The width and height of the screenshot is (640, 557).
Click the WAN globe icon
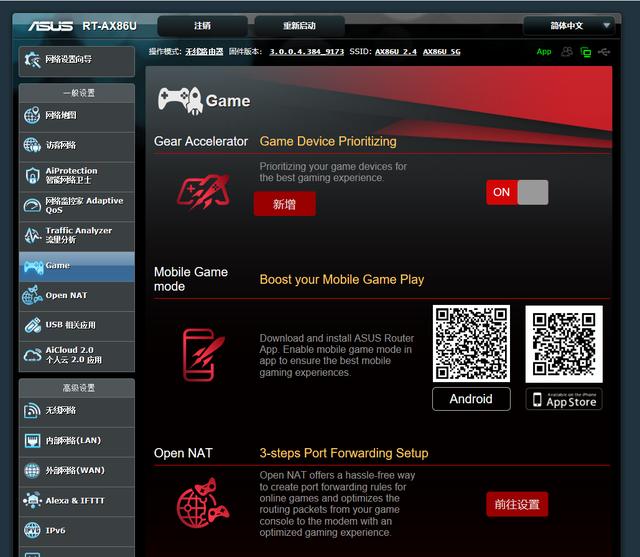32,470
